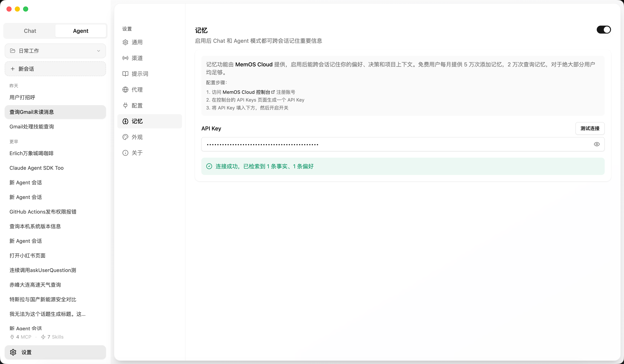Click the plug icon for 配置

[125, 105]
